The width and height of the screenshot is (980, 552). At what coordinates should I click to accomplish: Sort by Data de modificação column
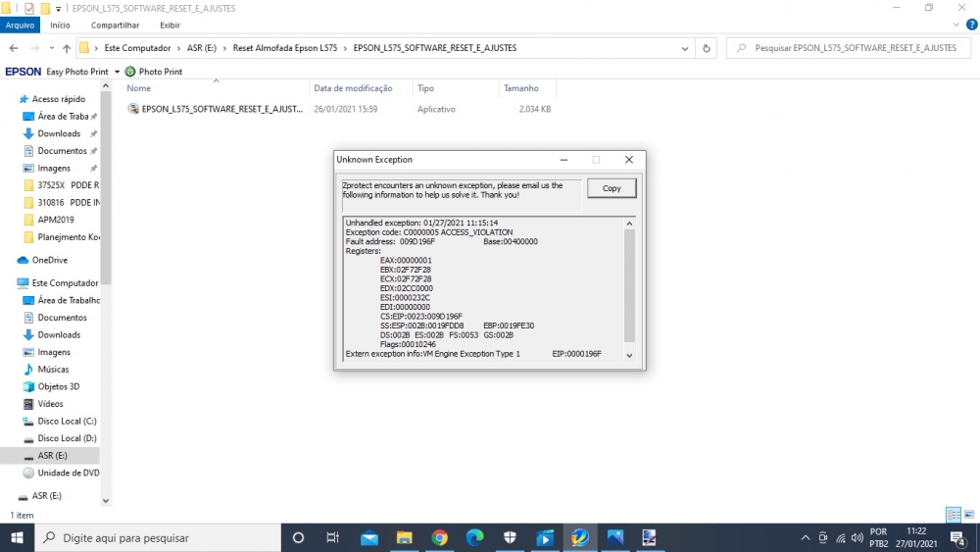click(x=353, y=88)
